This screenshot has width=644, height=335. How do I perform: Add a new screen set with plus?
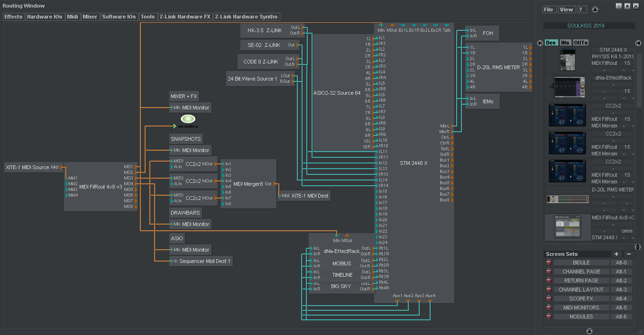click(x=616, y=254)
